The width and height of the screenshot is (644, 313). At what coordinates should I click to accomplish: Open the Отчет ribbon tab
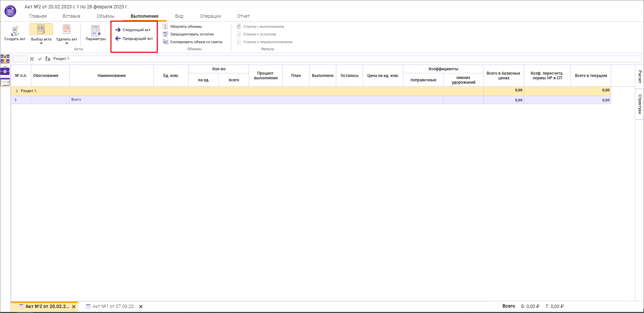click(x=243, y=16)
